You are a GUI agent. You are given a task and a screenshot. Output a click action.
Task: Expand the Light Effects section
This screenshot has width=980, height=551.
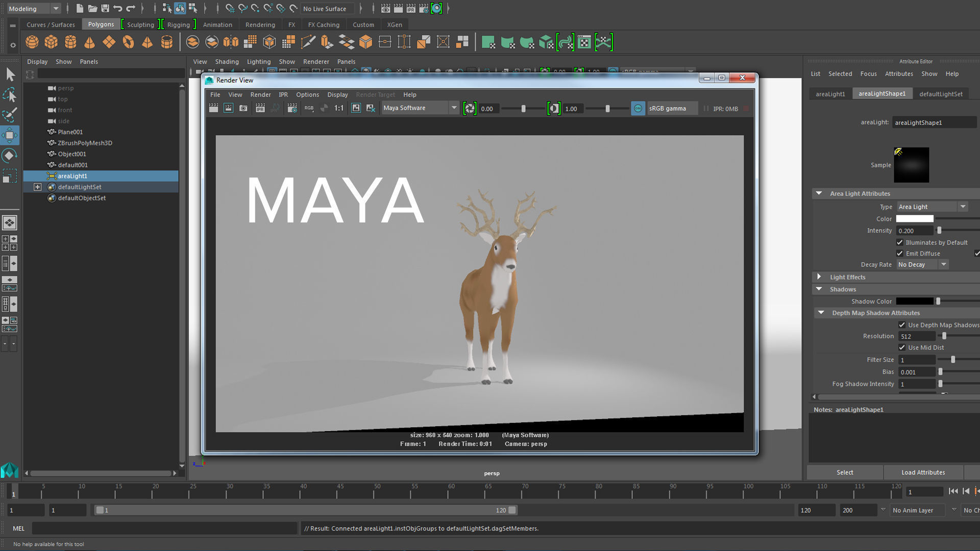[x=819, y=277]
